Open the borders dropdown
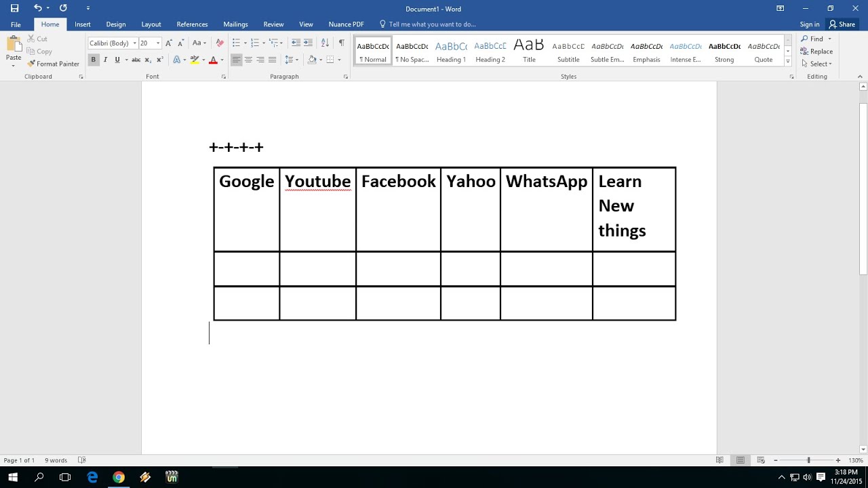The height and width of the screenshot is (488, 868). pyautogui.click(x=338, y=60)
